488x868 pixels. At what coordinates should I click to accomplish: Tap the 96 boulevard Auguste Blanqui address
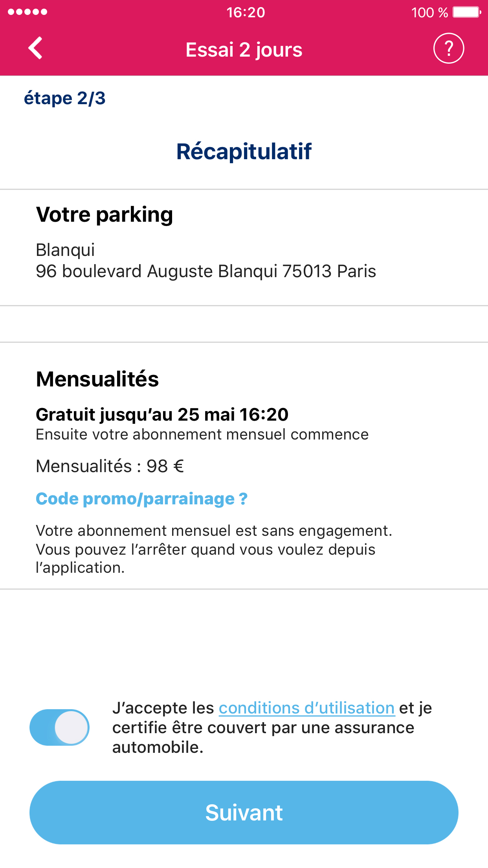tap(206, 271)
